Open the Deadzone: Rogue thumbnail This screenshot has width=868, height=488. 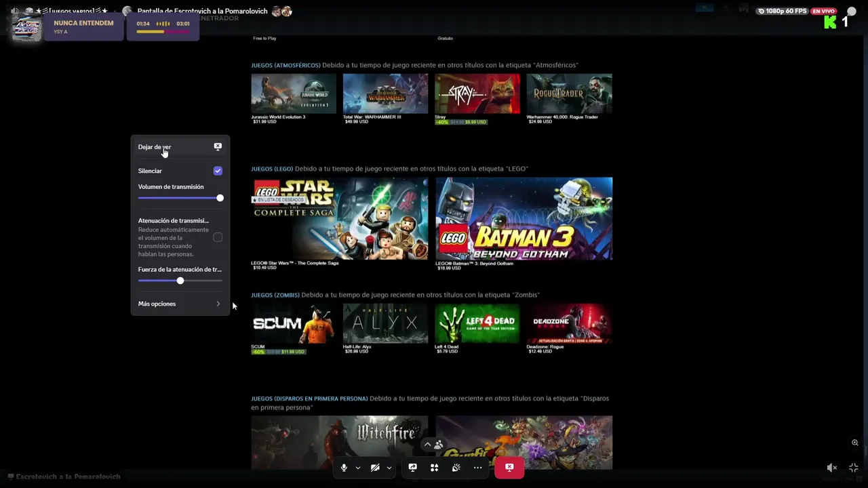pyautogui.click(x=569, y=323)
